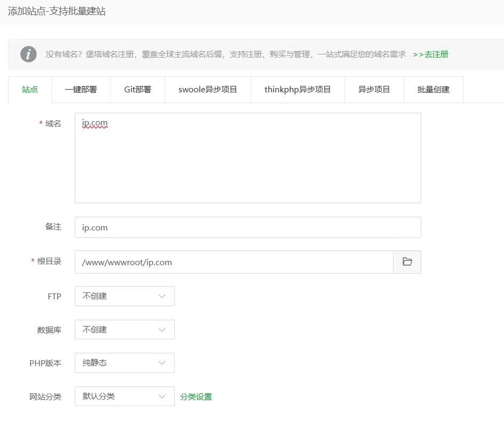Click the folder browse icon for root directory
This screenshot has width=504, height=421.
click(407, 262)
